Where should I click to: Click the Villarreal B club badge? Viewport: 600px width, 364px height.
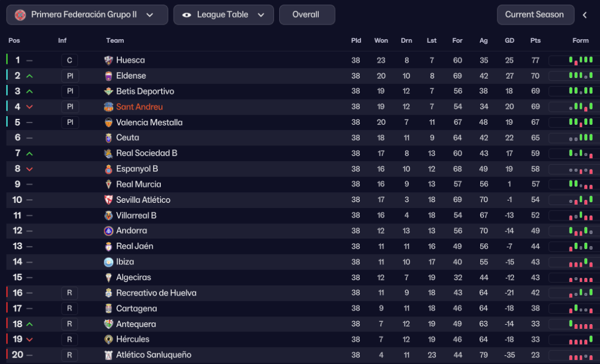(109, 215)
